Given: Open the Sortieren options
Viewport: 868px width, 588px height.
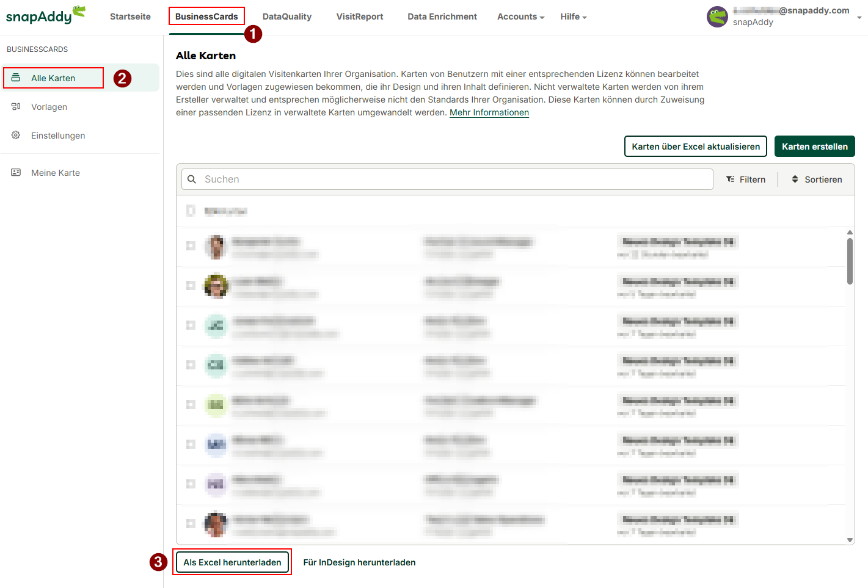Looking at the screenshot, I should tap(817, 179).
